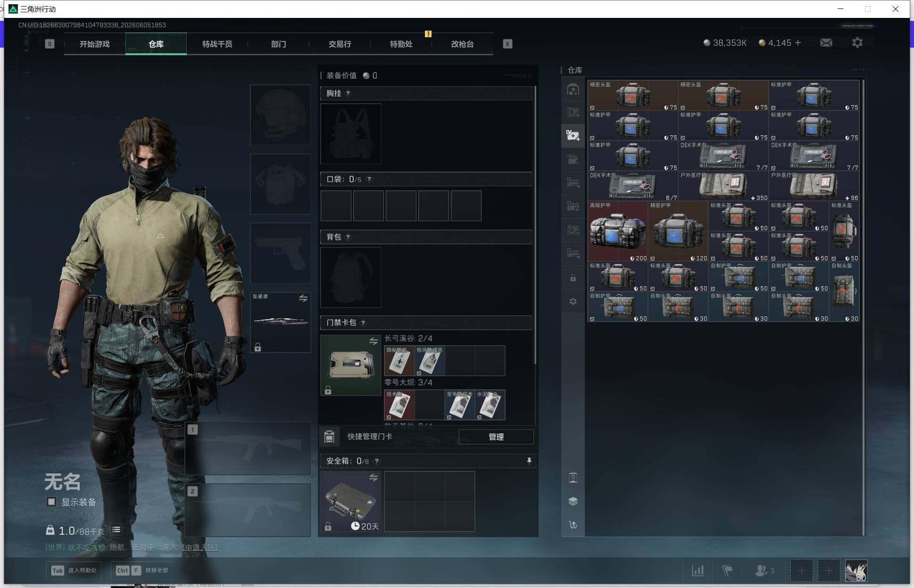Click the empty pistol equipment slot
Screen dimensions: 914x588
[x=280, y=253]
